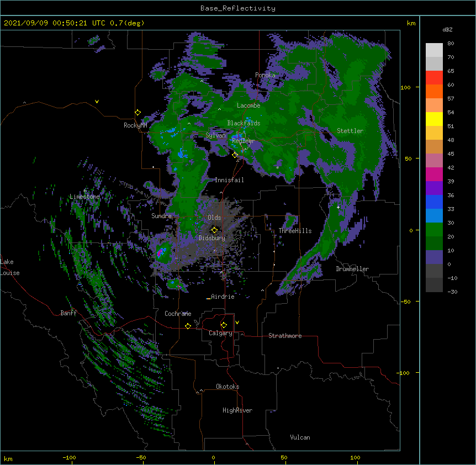
Task: Click the yellow diamond marker under Cochrane
Action: coord(188,326)
